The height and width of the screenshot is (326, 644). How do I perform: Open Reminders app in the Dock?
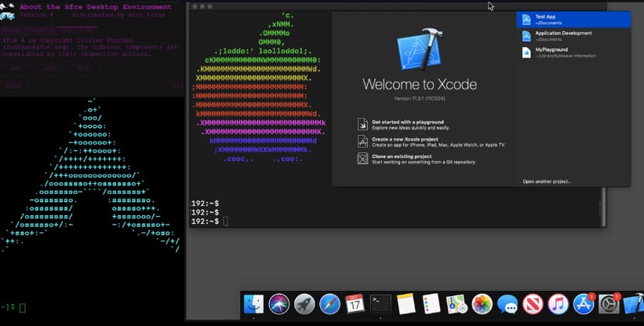coord(431,305)
